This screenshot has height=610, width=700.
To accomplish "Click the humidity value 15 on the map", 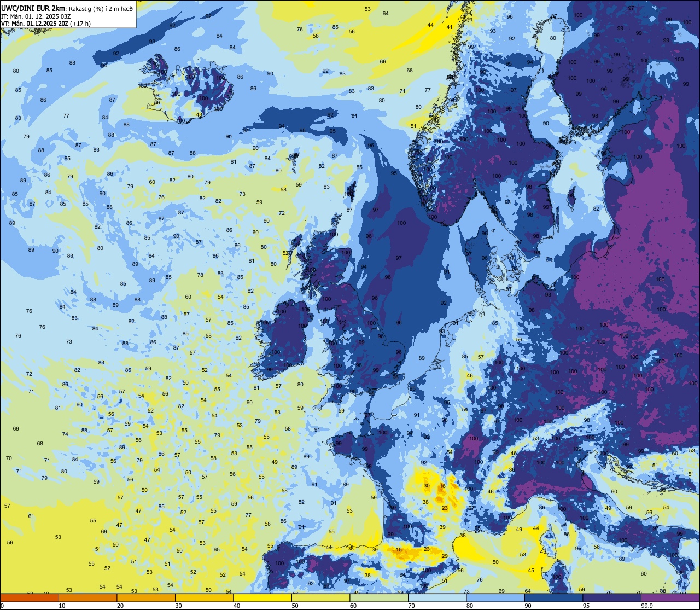I will tap(399, 550).
